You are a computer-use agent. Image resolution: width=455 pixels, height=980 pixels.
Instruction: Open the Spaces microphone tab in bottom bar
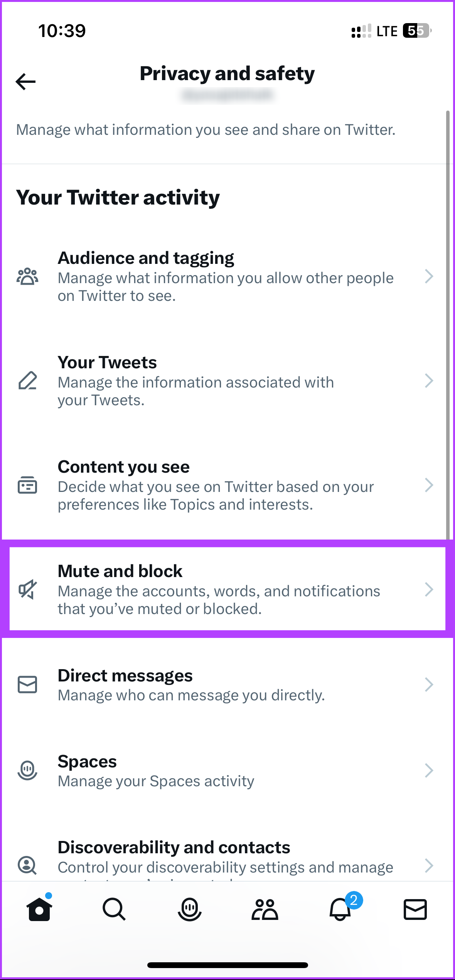189,909
